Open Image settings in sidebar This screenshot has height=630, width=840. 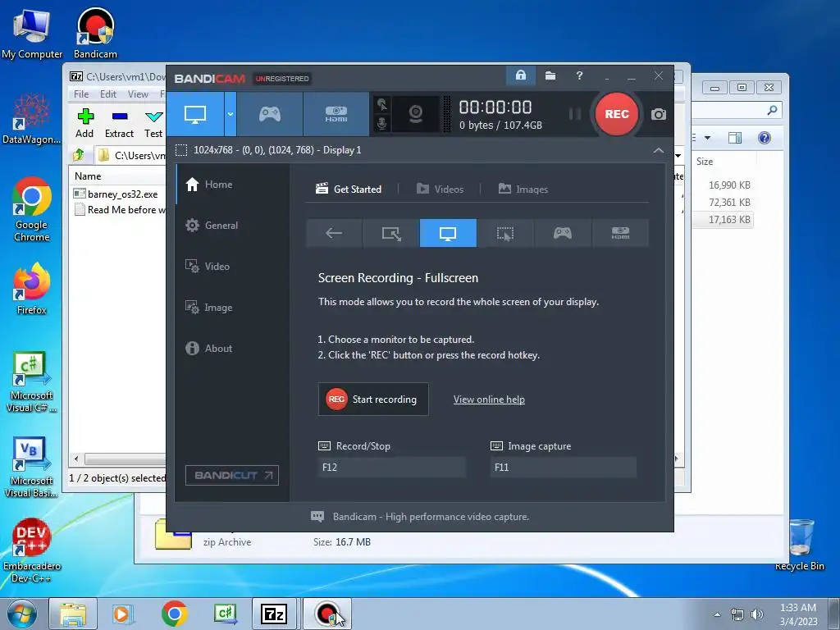click(x=232, y=308)
